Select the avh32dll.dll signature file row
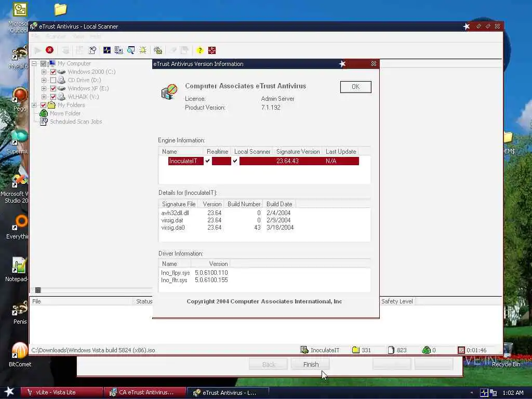This screenshot has height=399, width=532. click(228, 213)
